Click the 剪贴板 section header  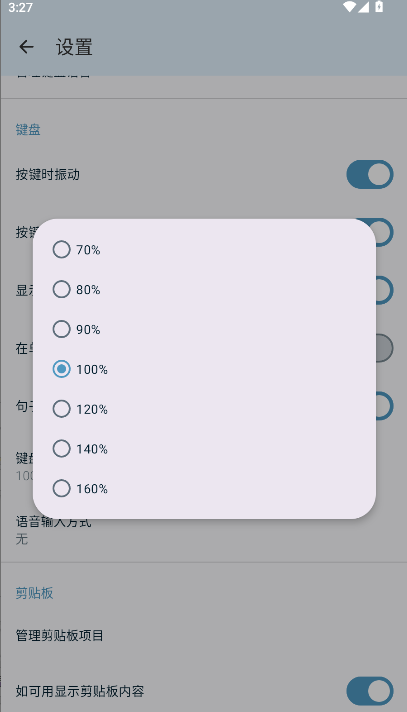coord(35,593)
